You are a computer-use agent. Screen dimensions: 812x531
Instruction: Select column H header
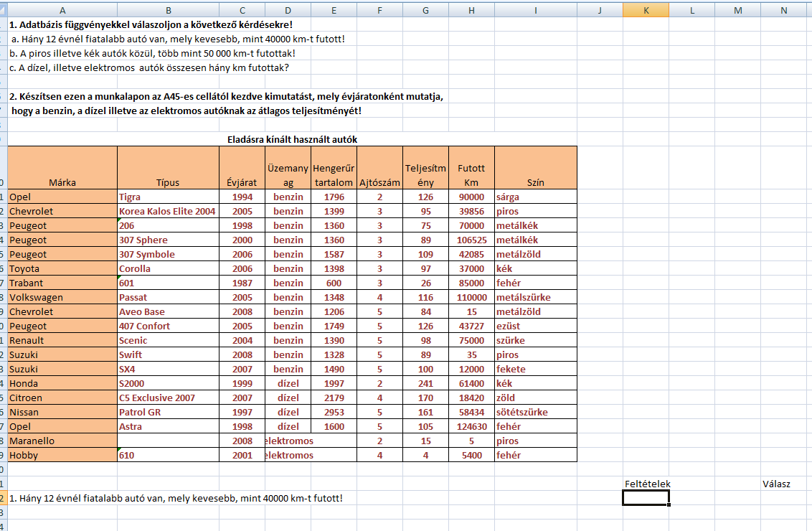pos(471,10)
